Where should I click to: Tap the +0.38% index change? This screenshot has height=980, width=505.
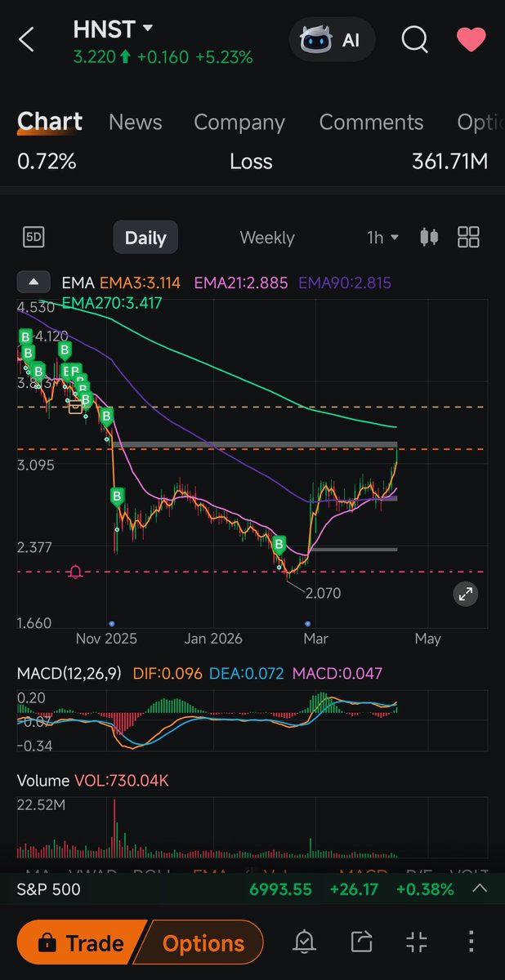[x=425, y=889]
